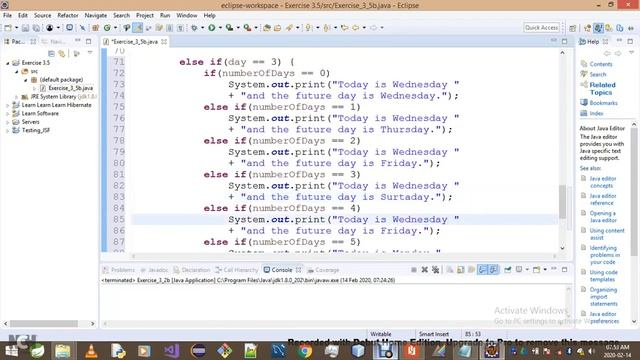
Task: Open the Refactor menu
Action: [68, 16]
